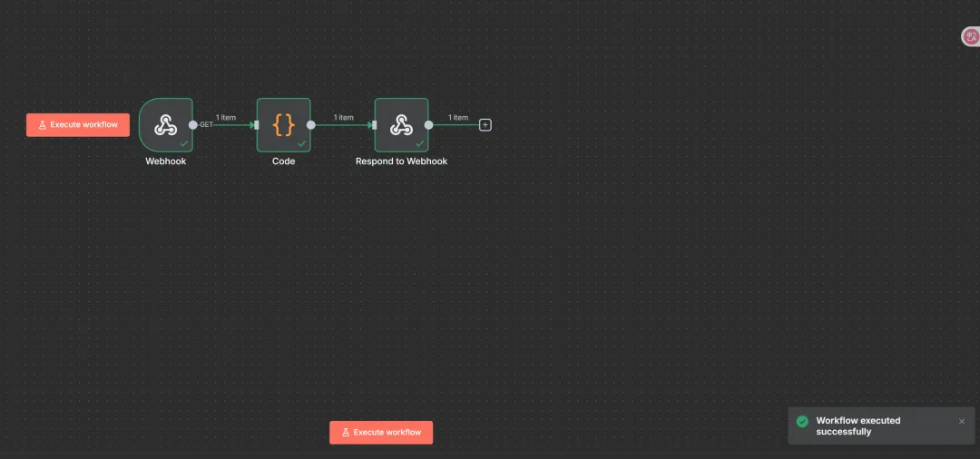The image size is (980, 459).
Task: Open the Webhook trigger node
Action: pyautogui.click(x=166, y=125)
